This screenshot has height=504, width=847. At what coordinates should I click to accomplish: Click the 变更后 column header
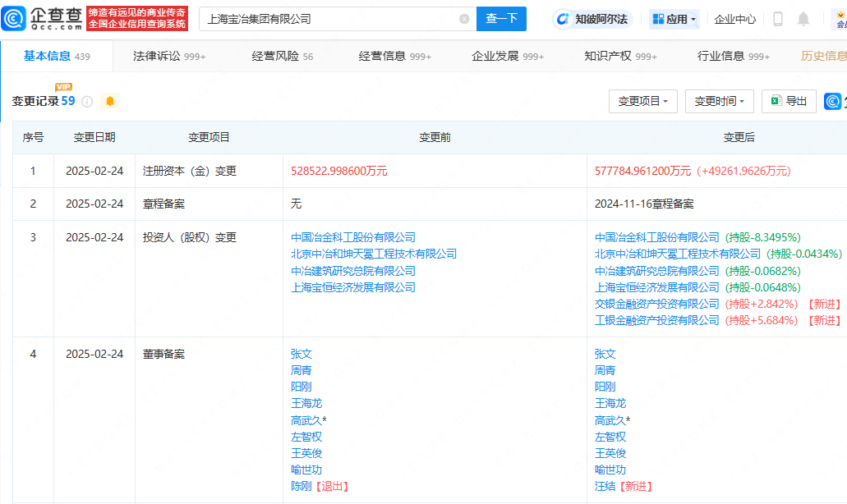click(x=739, y=138)
